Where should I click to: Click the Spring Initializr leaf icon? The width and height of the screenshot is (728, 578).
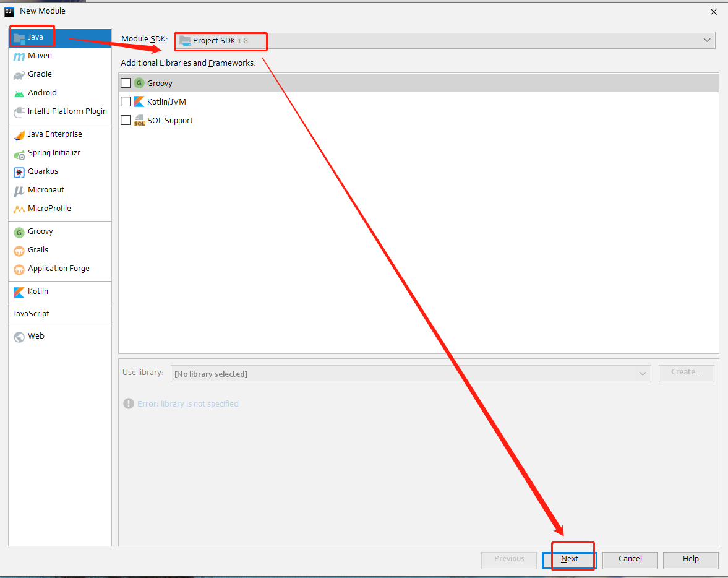click(19, 154)
